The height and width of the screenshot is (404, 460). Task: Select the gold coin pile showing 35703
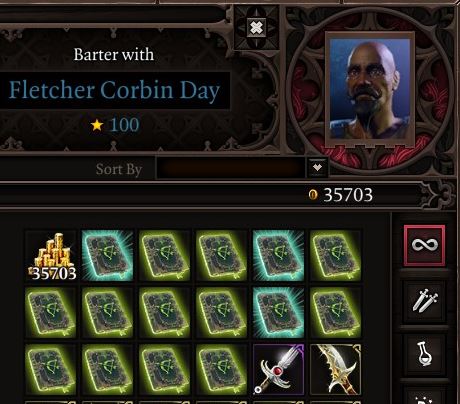[x=51, y=255]
